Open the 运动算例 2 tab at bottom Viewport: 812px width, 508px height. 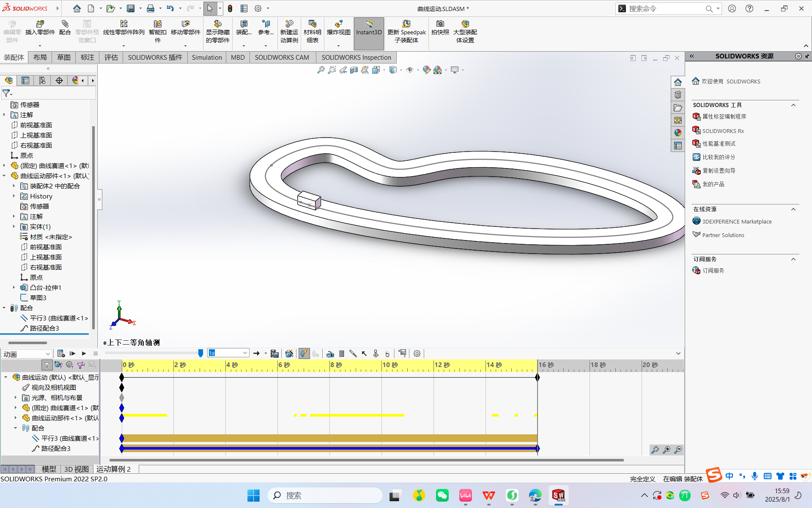point(113,469)
